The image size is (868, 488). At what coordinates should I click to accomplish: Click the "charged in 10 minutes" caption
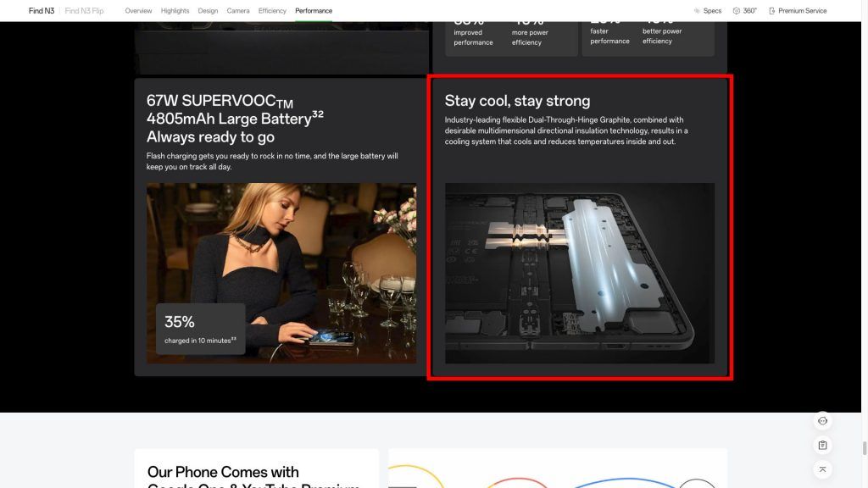(x=200, y=341)
